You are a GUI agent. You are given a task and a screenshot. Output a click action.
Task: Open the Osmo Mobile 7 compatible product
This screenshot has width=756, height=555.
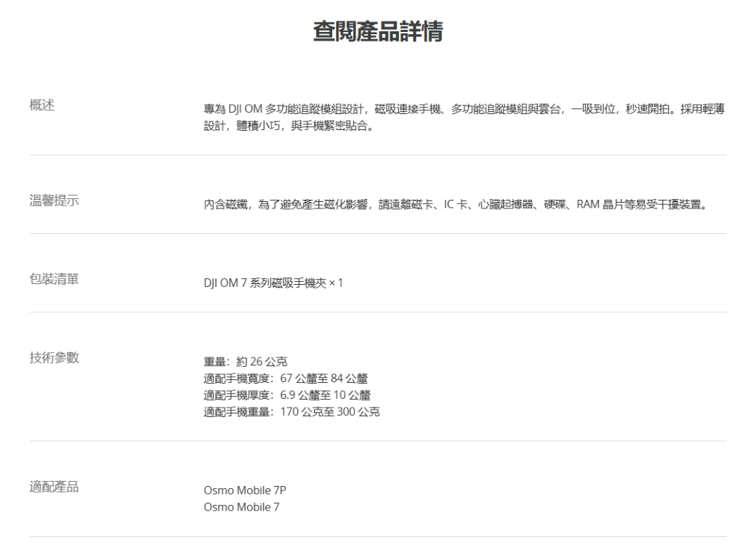237,506
